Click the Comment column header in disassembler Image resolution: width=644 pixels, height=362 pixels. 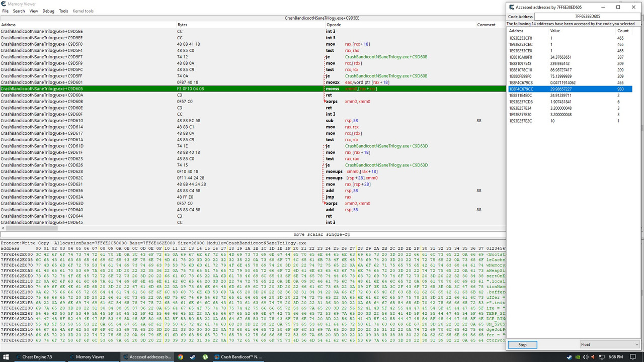pyautogui.click(x=491, y=25)
